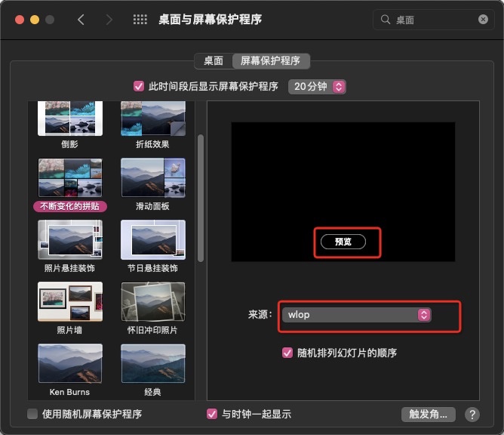
Task: Click the help question mark button
Action: pos(472,415)
